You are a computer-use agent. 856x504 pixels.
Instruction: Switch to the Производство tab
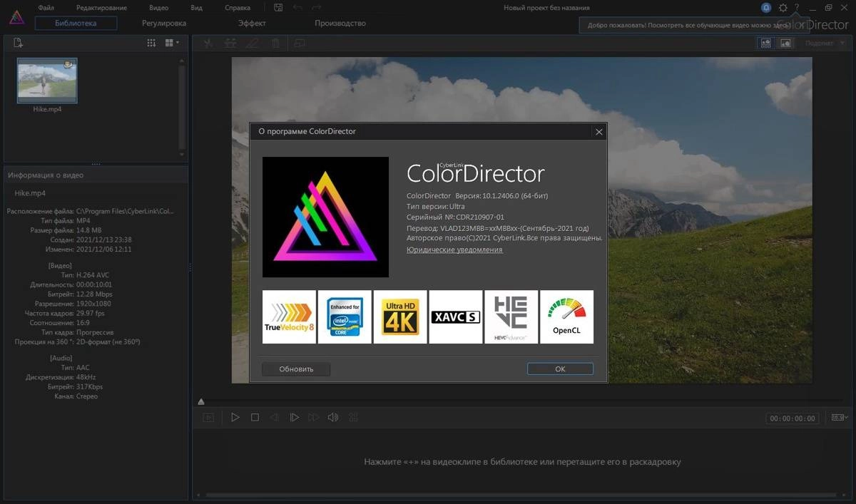point(340,24)
